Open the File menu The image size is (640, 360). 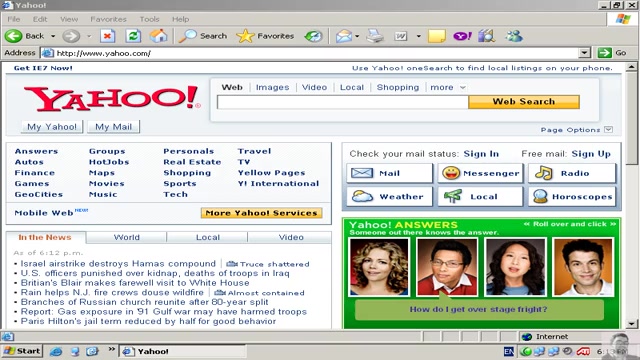pyautogui.click(x=13, y=19)
